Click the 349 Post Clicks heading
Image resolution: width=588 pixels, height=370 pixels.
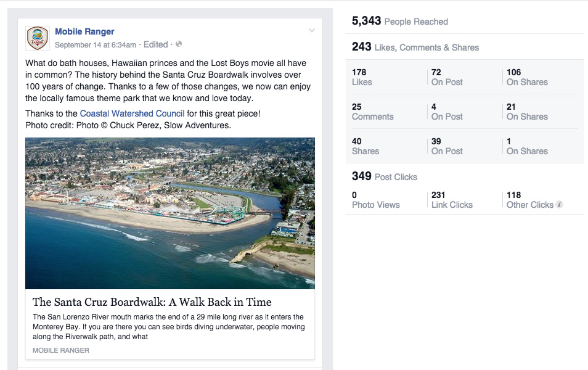point(384,176)
